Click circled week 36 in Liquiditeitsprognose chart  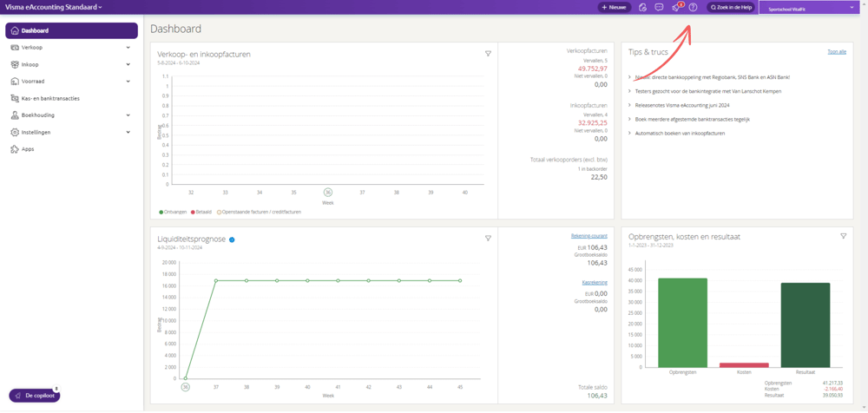(x=186, y=387)
